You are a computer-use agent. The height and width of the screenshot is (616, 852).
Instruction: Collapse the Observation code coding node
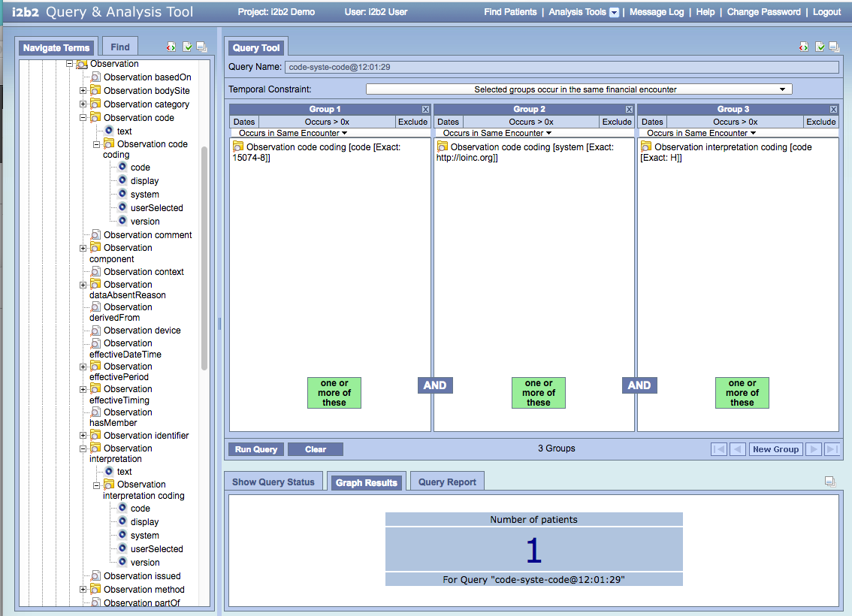(x=96, y=144)
